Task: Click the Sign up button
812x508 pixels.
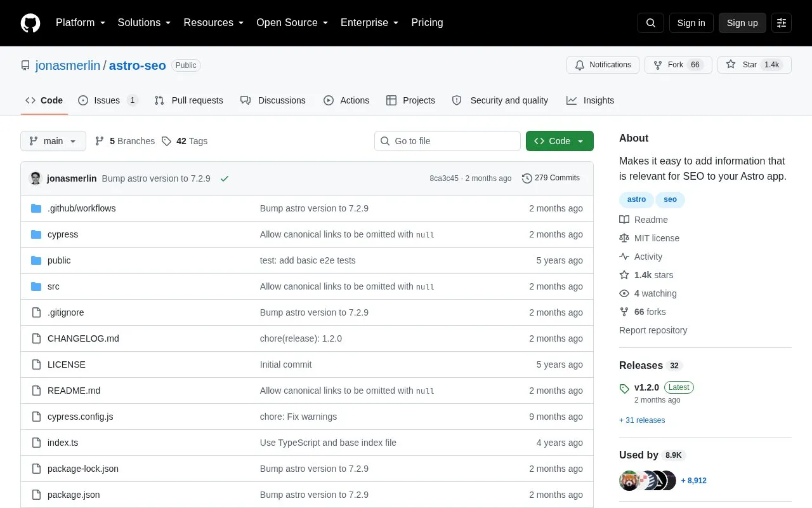Action: (742, 23)
